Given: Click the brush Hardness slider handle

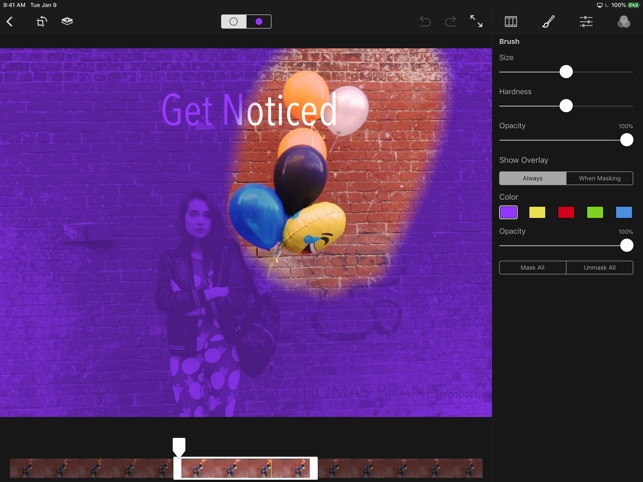Looking at the screenshot, I should pyautogui.click(x=566, y=106).
